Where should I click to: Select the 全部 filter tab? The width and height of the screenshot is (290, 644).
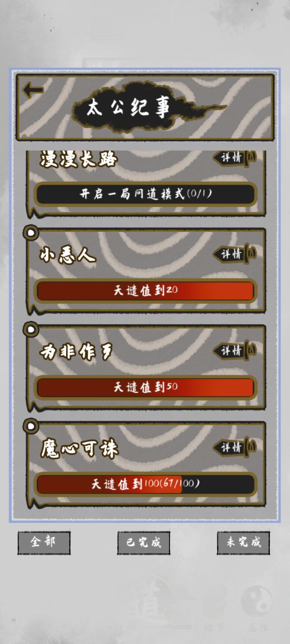tap(44, 543)
